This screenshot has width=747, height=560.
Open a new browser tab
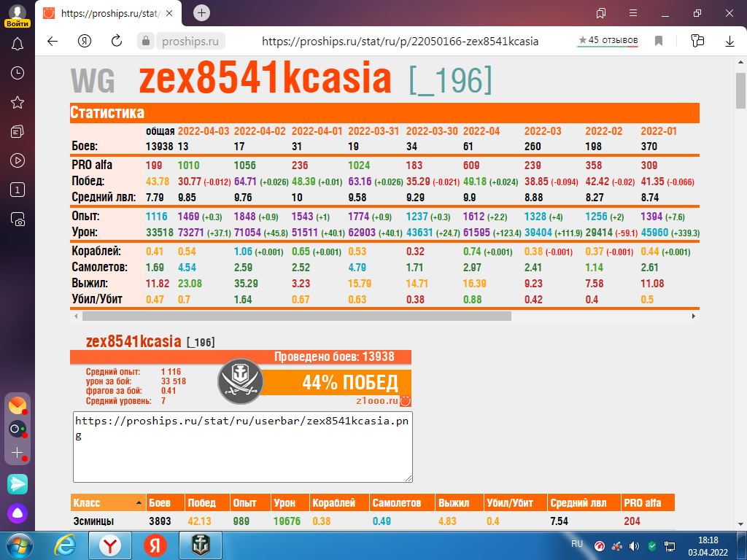point(201,13)
